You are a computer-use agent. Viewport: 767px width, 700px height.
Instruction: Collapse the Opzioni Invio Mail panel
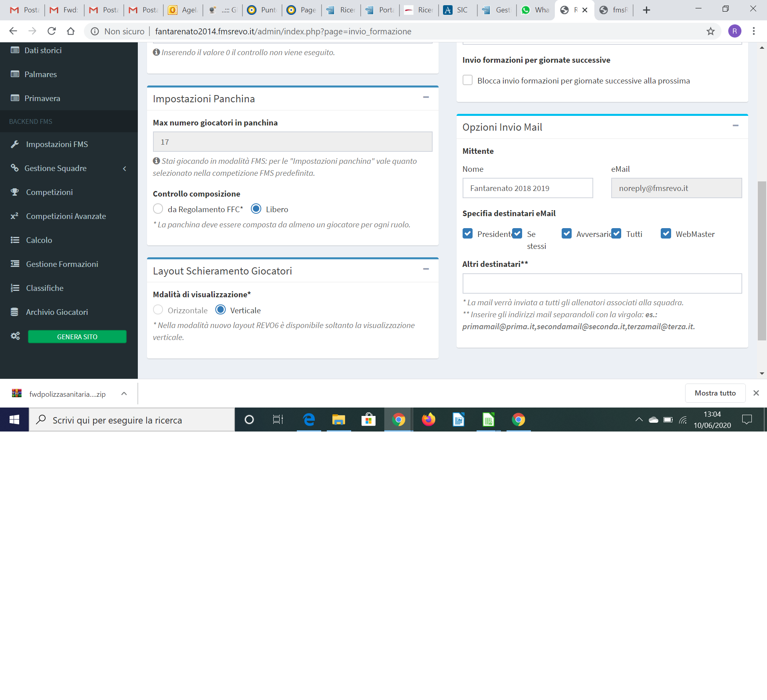coord(735,126)
